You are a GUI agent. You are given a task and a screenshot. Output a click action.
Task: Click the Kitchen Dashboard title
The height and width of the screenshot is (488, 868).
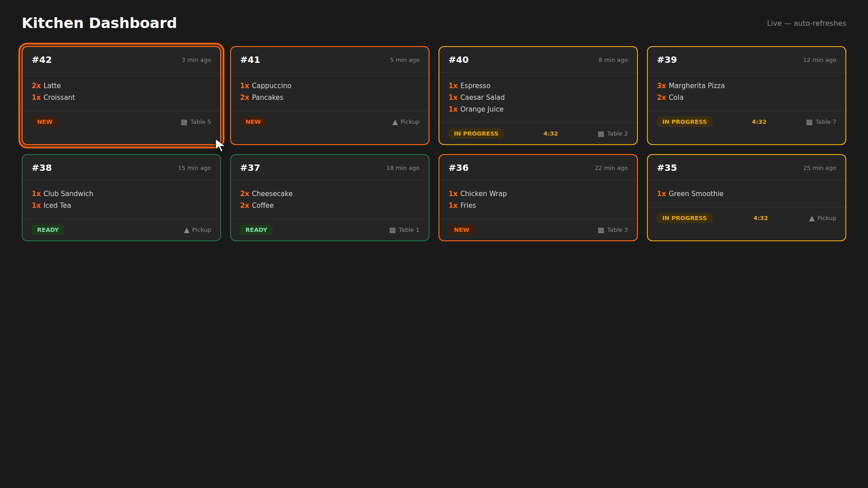(x=99, y=23)
